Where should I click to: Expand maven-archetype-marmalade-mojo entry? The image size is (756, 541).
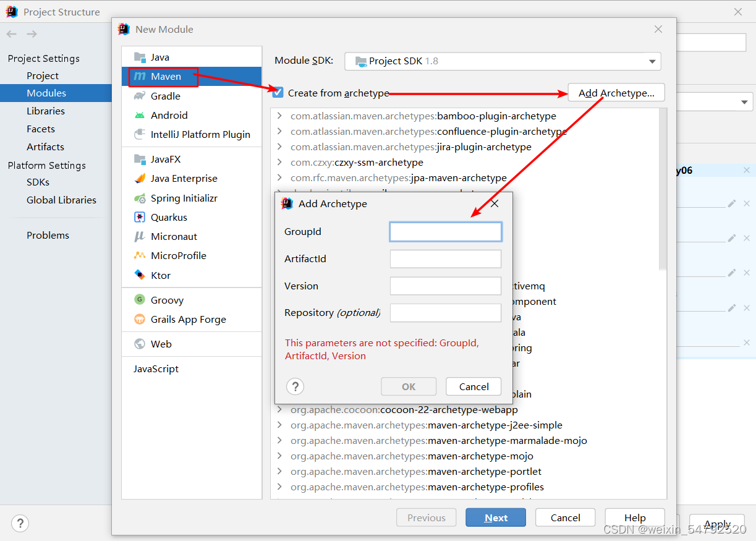(x=279, y=440)
